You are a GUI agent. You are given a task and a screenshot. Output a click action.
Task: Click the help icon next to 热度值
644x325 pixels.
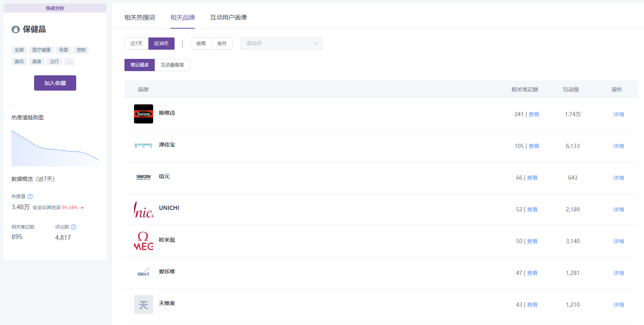click(30, 197)
